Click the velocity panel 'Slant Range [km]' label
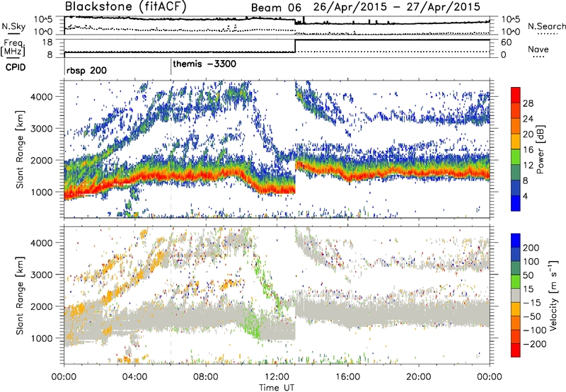The image size is (566, 392). pyautogui.click(x=20, y=295)
